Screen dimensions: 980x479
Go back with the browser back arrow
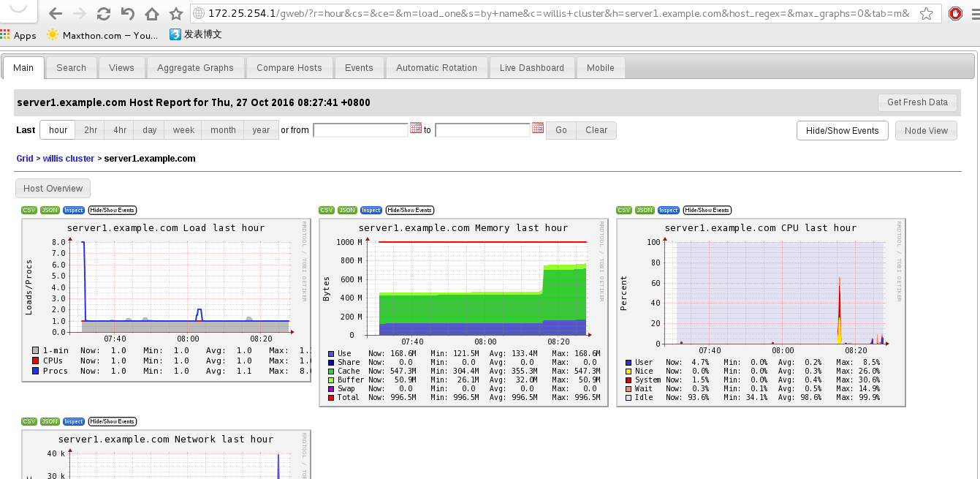[55, 13]
